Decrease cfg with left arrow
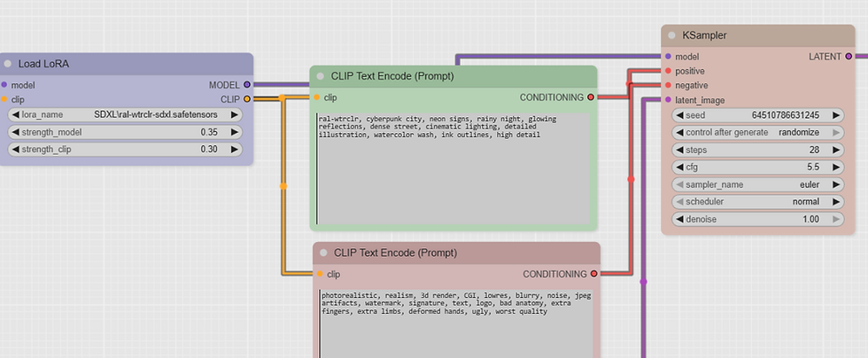Screen dimensions: 868x358 pos(680,167)
